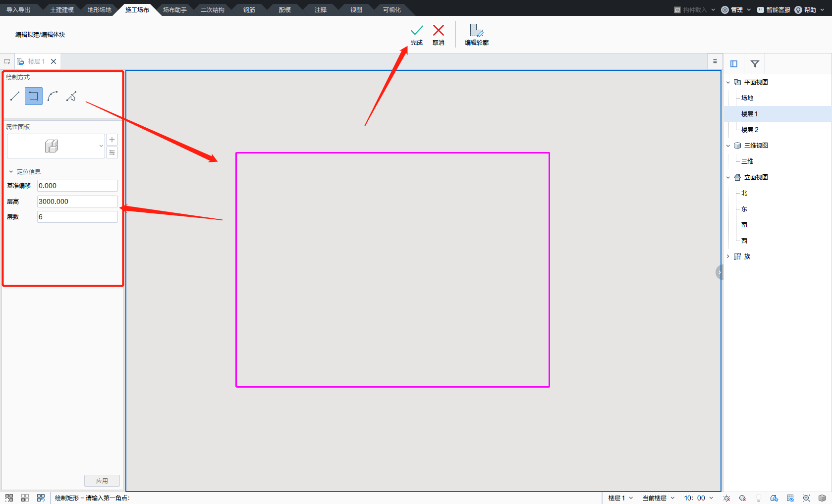The image size is (832, 504).
Task: Open the 10:00 time dropdown
Action: [x=699, y=498]
